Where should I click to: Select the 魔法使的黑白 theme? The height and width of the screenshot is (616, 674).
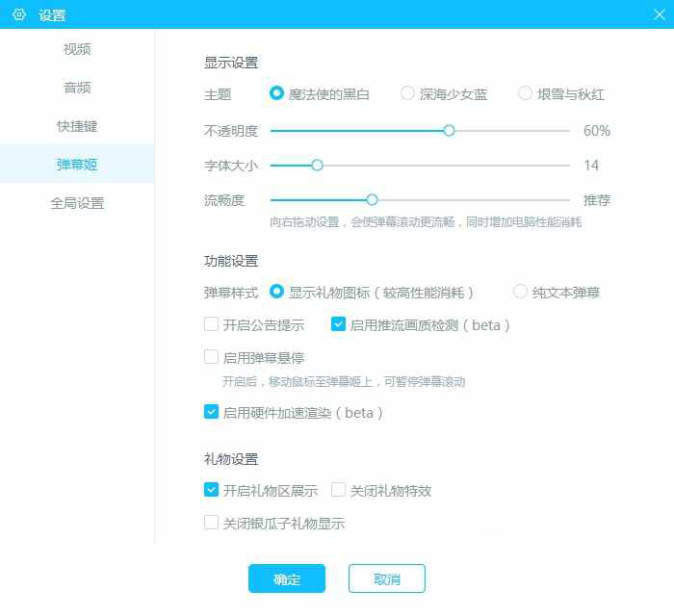tap(277, 94)
